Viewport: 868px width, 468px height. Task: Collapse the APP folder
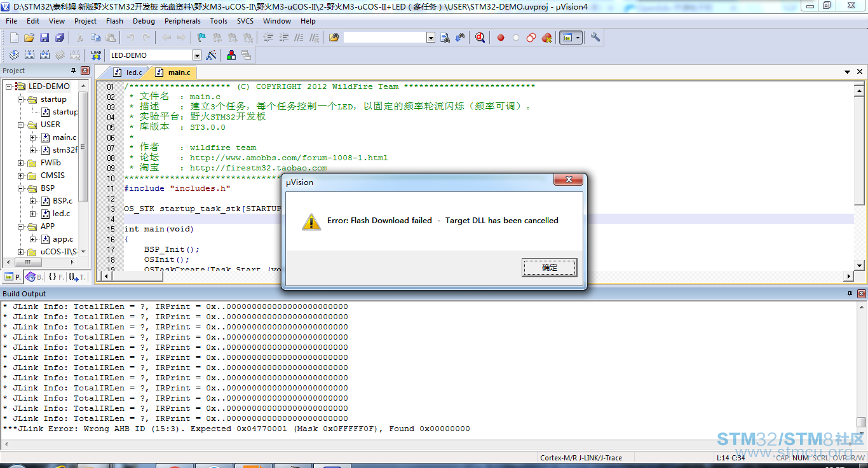(21, 226)
